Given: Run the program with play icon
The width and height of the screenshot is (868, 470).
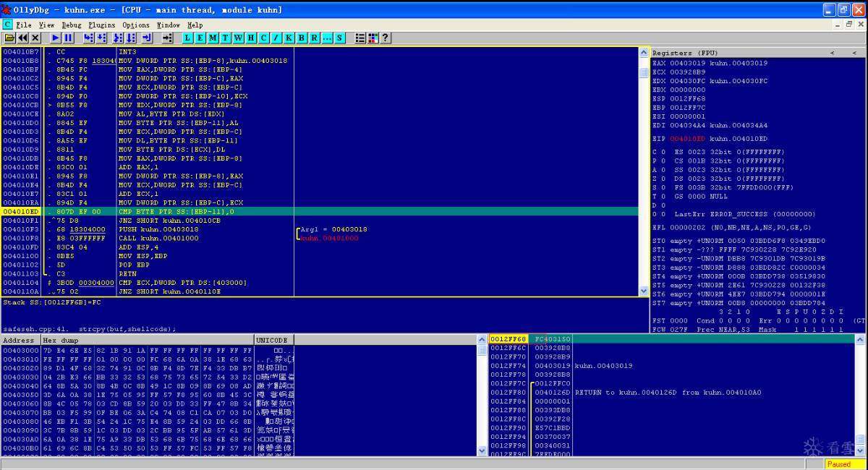Looking at the screenshot, I should coord(55,38).
